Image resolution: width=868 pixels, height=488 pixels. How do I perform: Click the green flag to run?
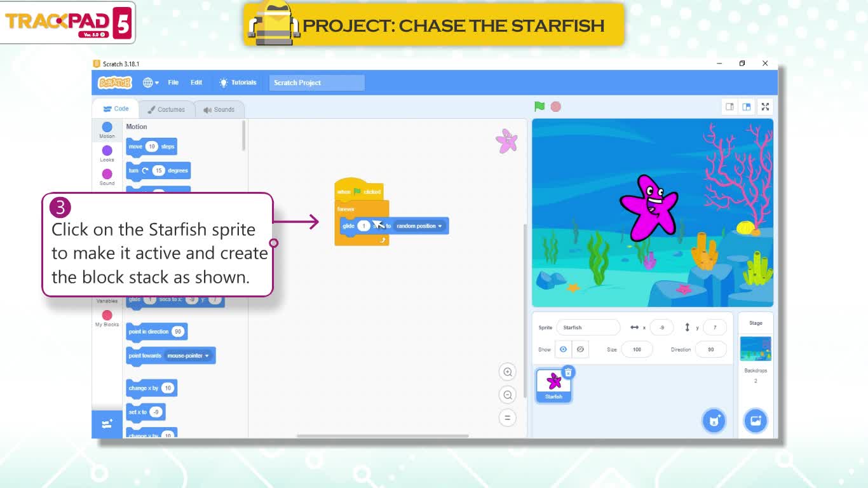539,107
